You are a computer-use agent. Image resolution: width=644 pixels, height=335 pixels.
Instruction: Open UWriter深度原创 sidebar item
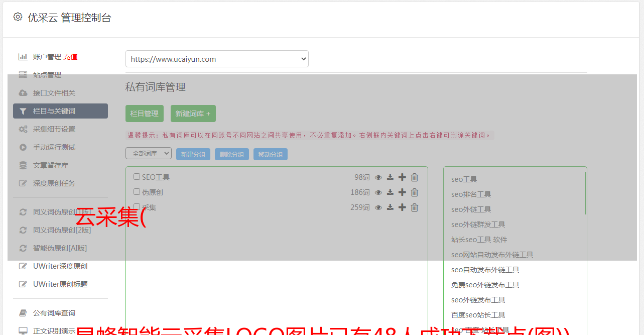point(60,266)
